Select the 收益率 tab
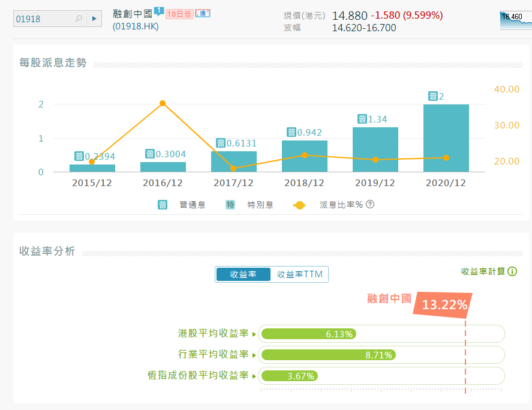This screenshot has height=410, width=532. pyautogui.click(x=244, y=274)
